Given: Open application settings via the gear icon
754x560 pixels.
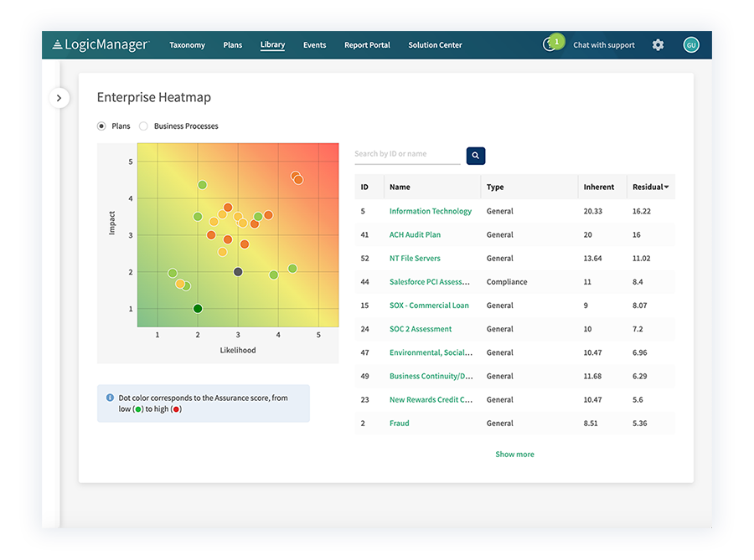Looking at the screenshot, I should 658,45.
